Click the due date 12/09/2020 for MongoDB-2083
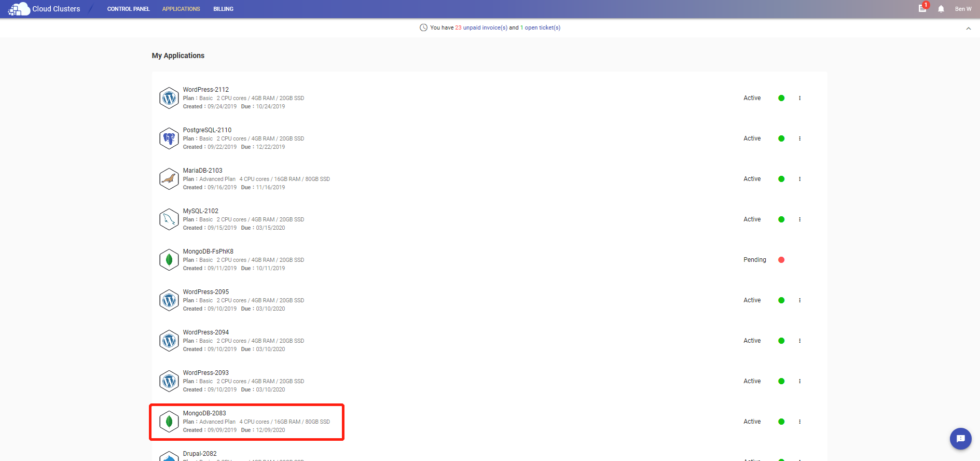 click(x=270, y=430)
